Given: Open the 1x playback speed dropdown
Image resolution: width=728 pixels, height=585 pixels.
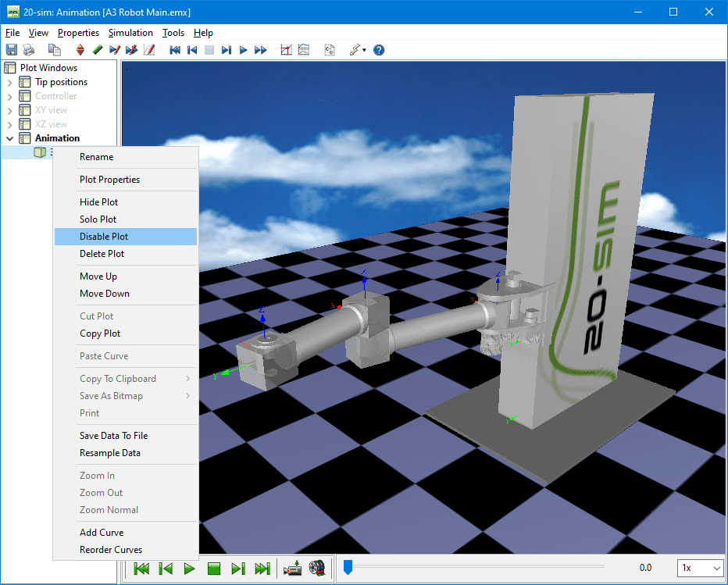Looking at the screenshot, I should point(699,568).
